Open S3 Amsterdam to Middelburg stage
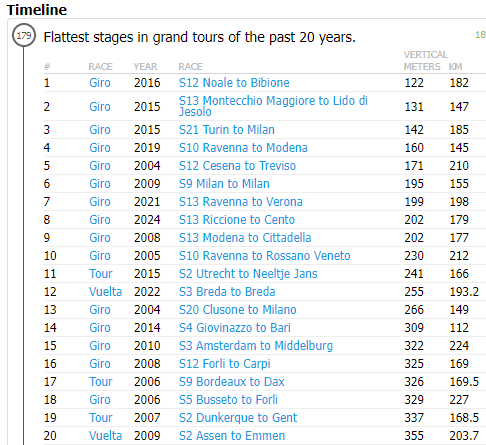 point(256,346)
